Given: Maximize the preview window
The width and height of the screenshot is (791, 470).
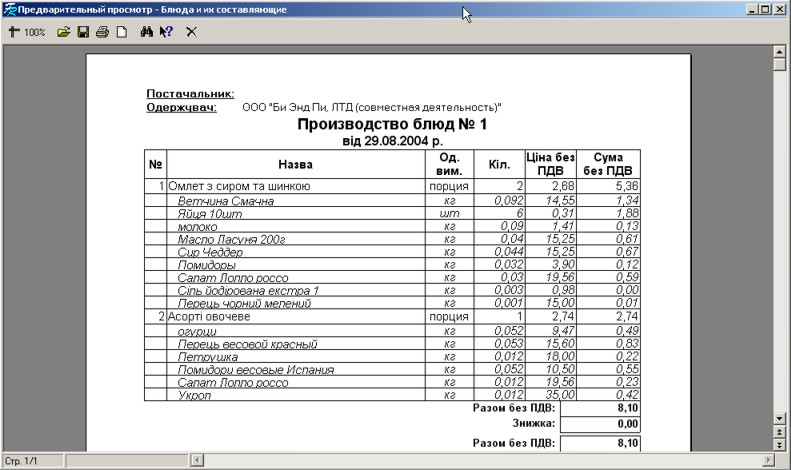Looking at the screenshot, I should tap(765, 9).
